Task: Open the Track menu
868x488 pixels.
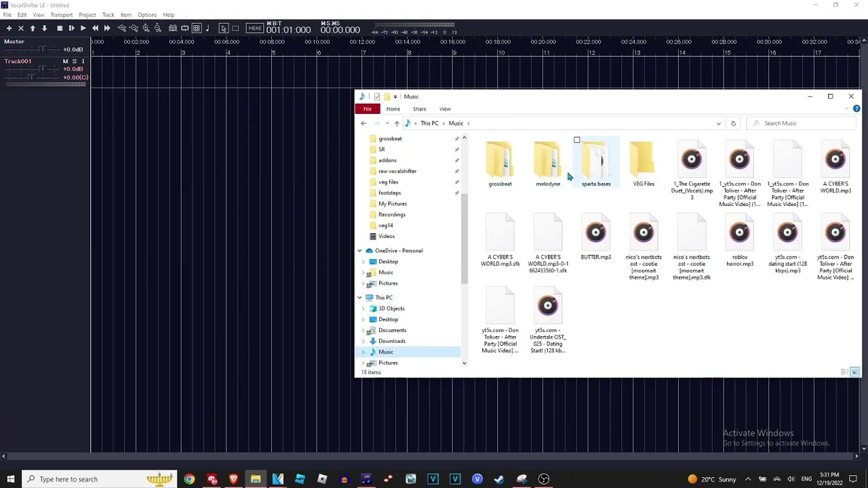Action: pyautogui.click(x=108, y=15)
